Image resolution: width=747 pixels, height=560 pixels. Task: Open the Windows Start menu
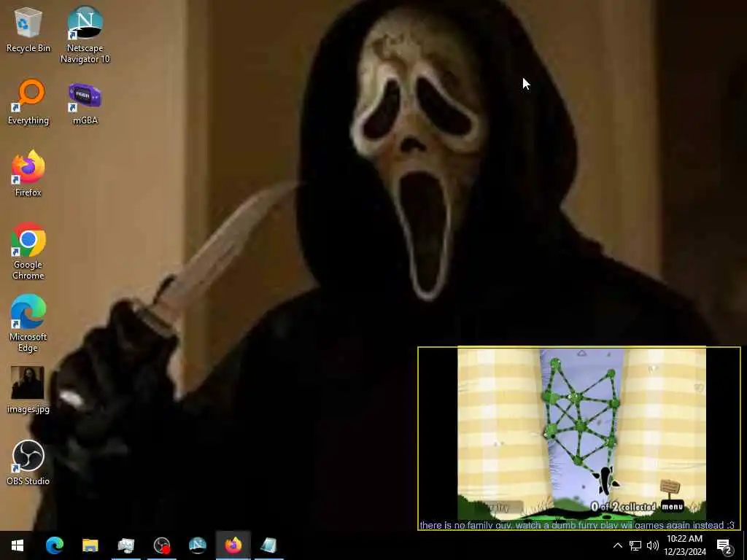pos(18,545)
